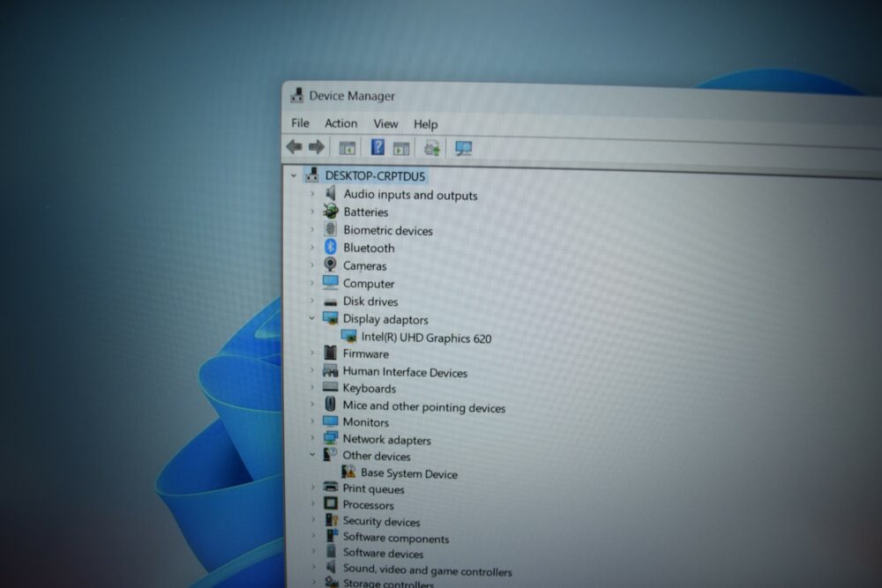
Task: Expand the Processors category arrow
Action: coord(313,503)
